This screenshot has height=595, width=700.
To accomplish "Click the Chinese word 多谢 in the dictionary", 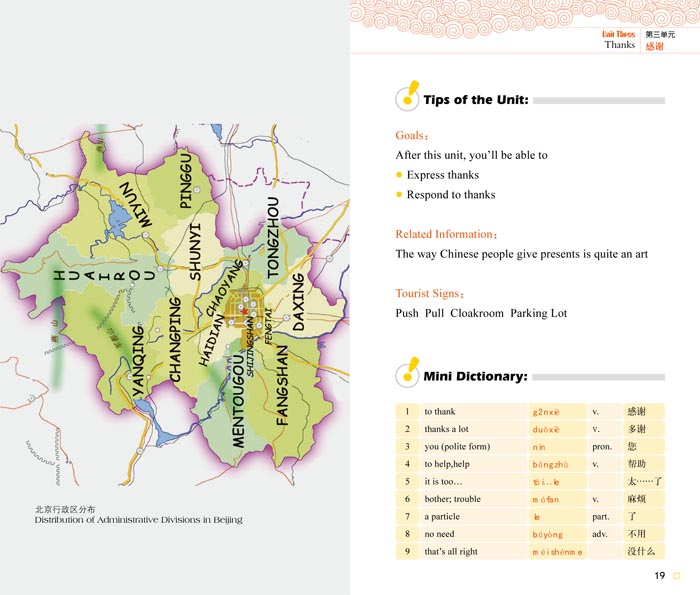I will coord(637,429).
